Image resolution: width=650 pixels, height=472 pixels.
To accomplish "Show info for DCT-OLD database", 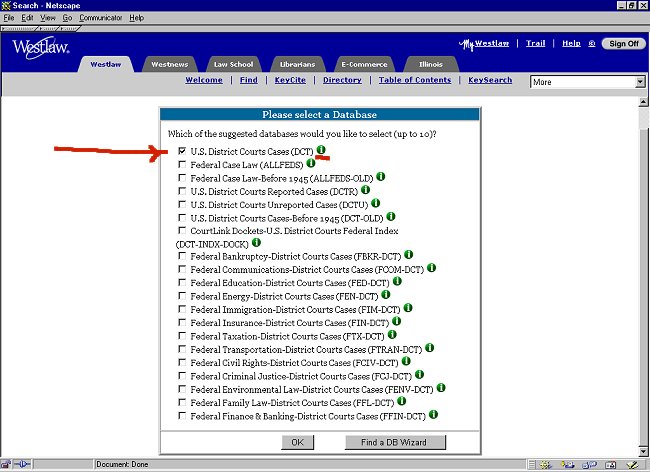I will tap(391, 216).
